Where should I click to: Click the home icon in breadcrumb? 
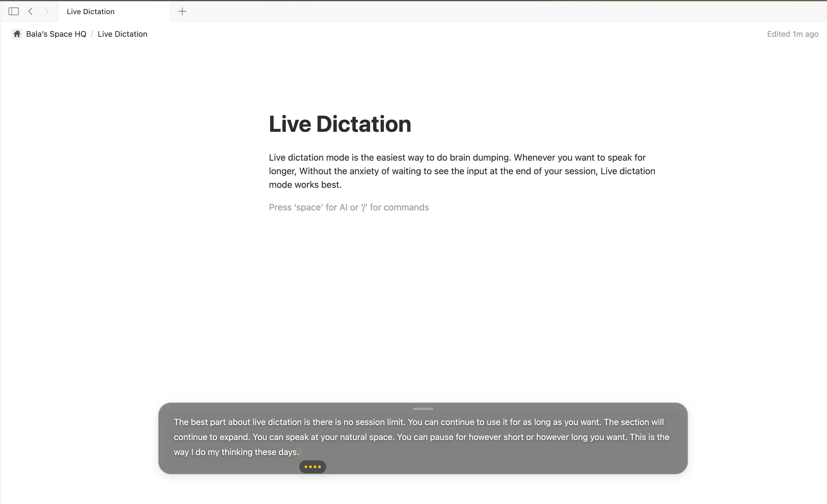[17, 34]
